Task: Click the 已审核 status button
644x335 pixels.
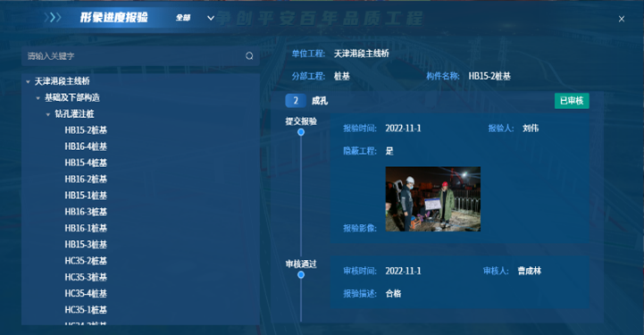Action: 572,101
